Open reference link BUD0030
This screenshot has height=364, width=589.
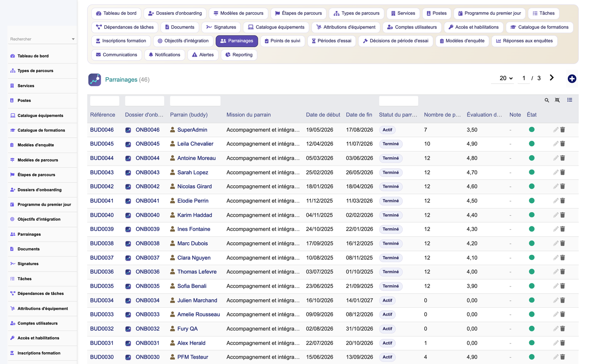coord(102,357)
